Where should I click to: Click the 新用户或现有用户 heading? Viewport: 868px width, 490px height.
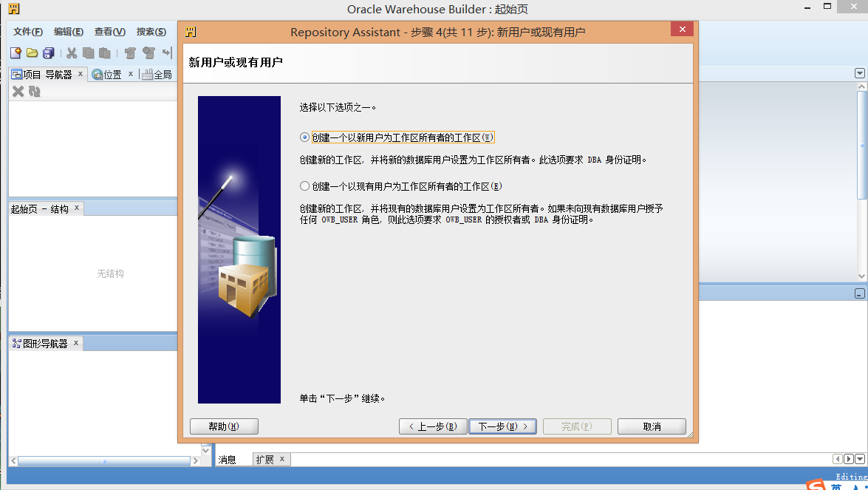pos(236,62)
